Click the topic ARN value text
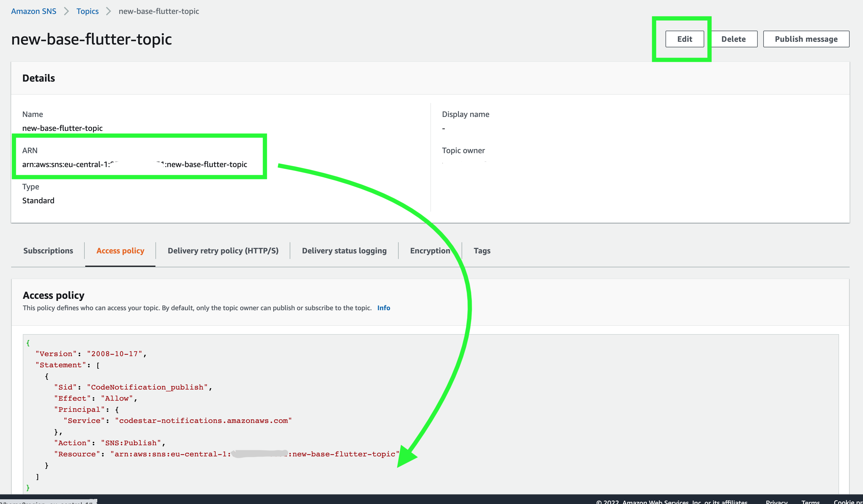Image resolution: width=863 pixels, height=504 pixels. (134, 164)
